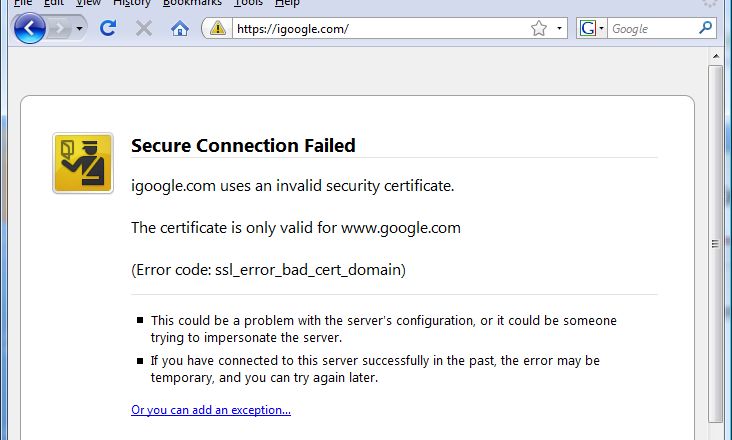Click the search magnifier icon
The width and height of the screenshot is (732, 440).
(705, 28)
